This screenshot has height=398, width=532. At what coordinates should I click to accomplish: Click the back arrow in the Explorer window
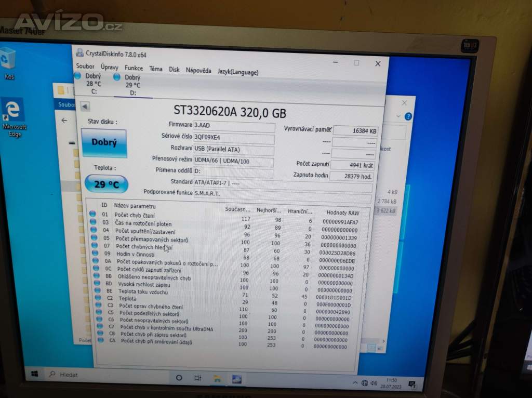pyautogui.click(x=64, y=121)
